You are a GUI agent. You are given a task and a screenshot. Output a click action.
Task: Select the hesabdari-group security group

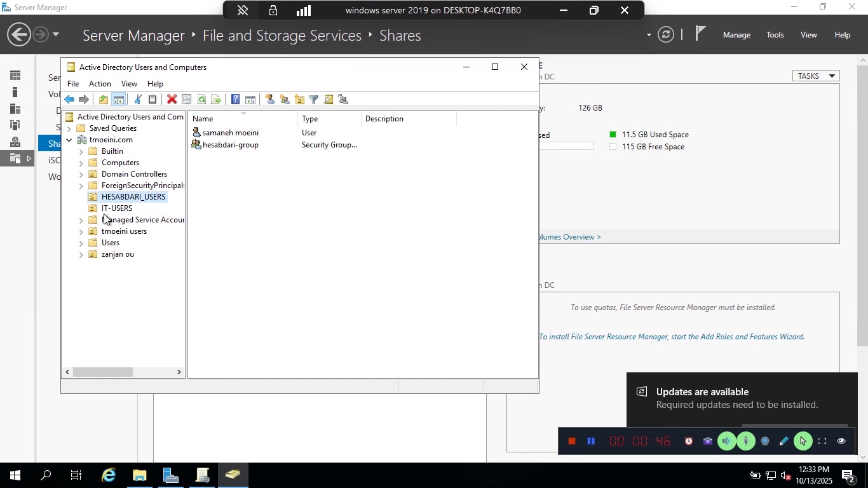(230, 145)
